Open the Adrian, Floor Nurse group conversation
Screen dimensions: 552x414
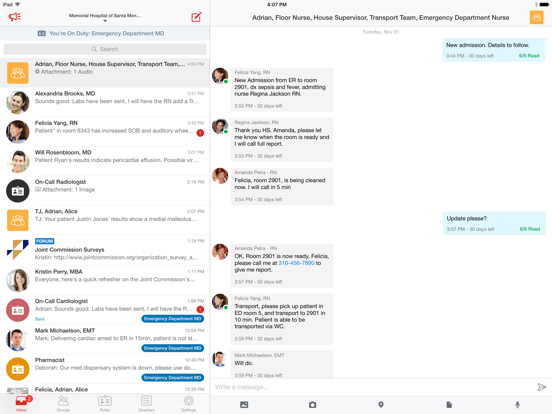pyautogui.click(x=105, y=73)
